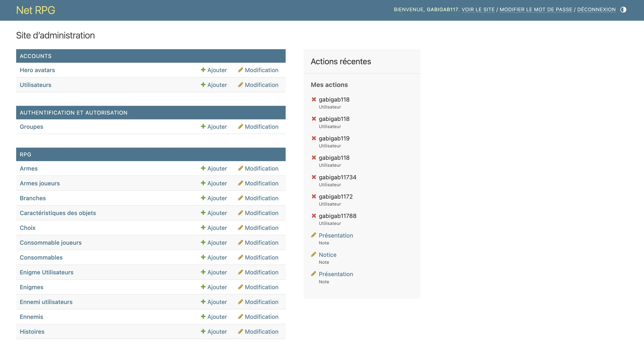
Task: Click the pencil icon for Utilisateurs modification
Action: (240, 85)
